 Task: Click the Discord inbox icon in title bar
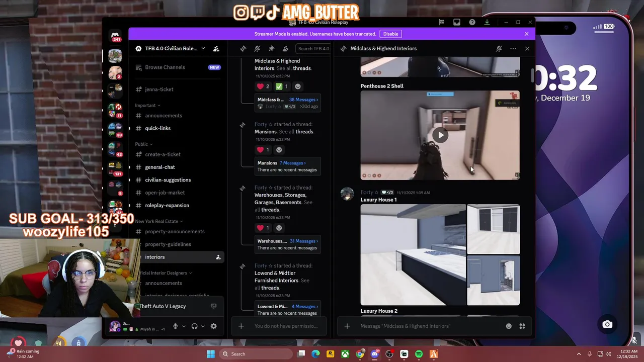[456, 22]
